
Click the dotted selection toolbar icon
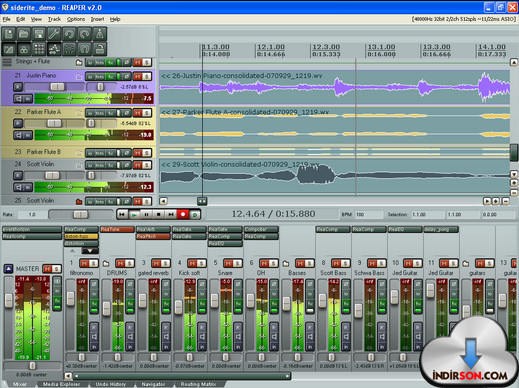pos(69,49)
